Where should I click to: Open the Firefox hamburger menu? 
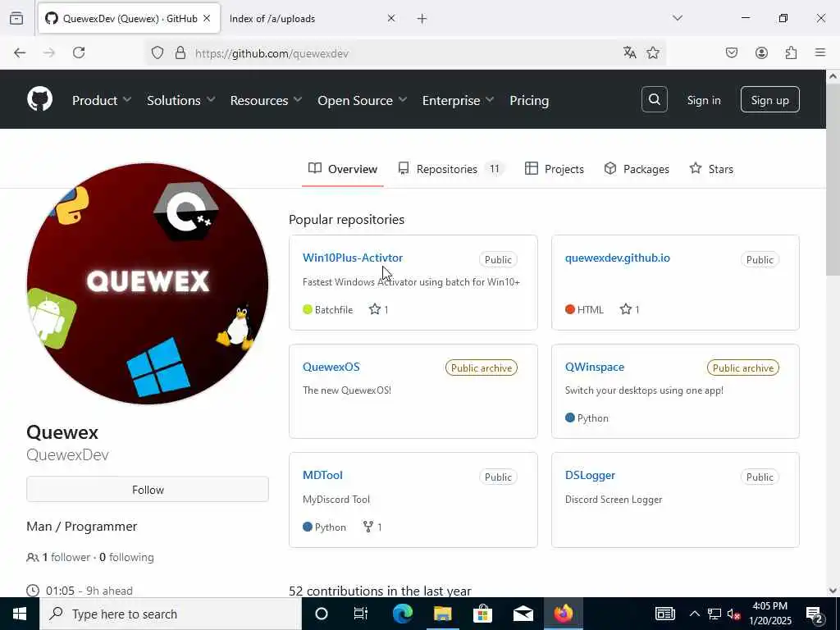tap(820, 52)
